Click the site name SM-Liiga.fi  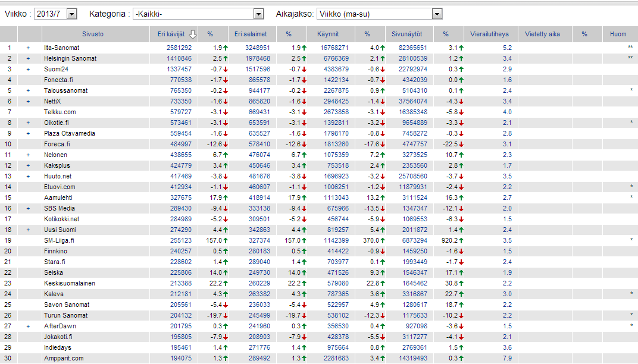click(x=59, y=240)
